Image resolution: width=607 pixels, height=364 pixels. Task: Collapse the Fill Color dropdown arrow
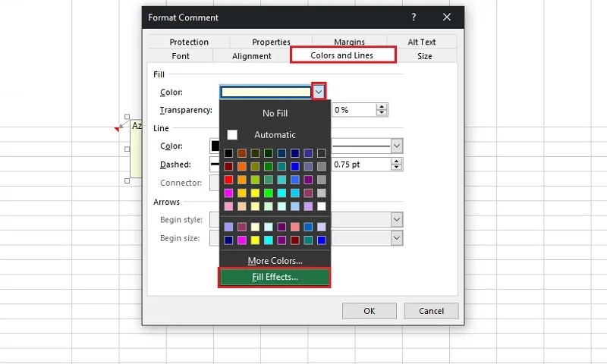[x=319, y=92]
